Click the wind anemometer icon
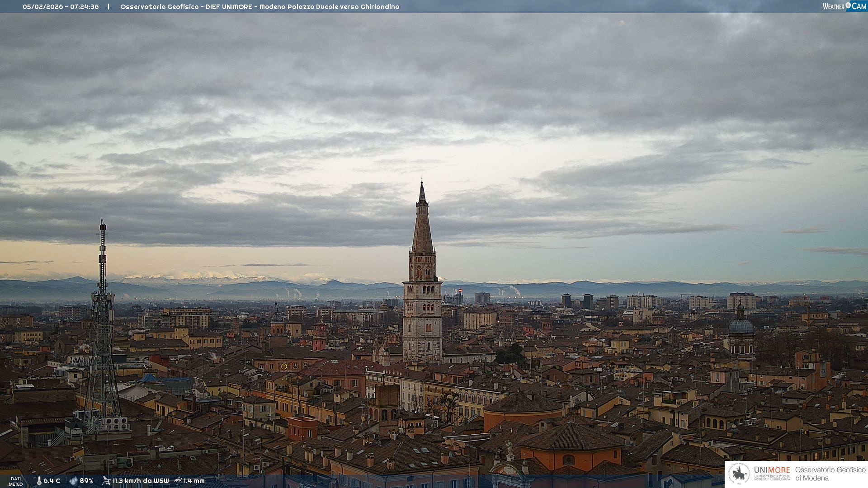 tap(106, 481)
